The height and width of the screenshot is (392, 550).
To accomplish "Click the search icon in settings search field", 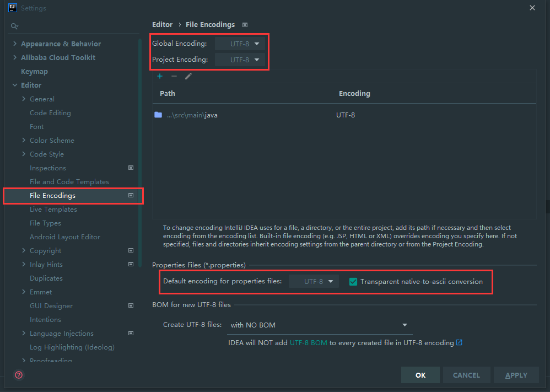I will pyautogui.click(x=15, y=26).
